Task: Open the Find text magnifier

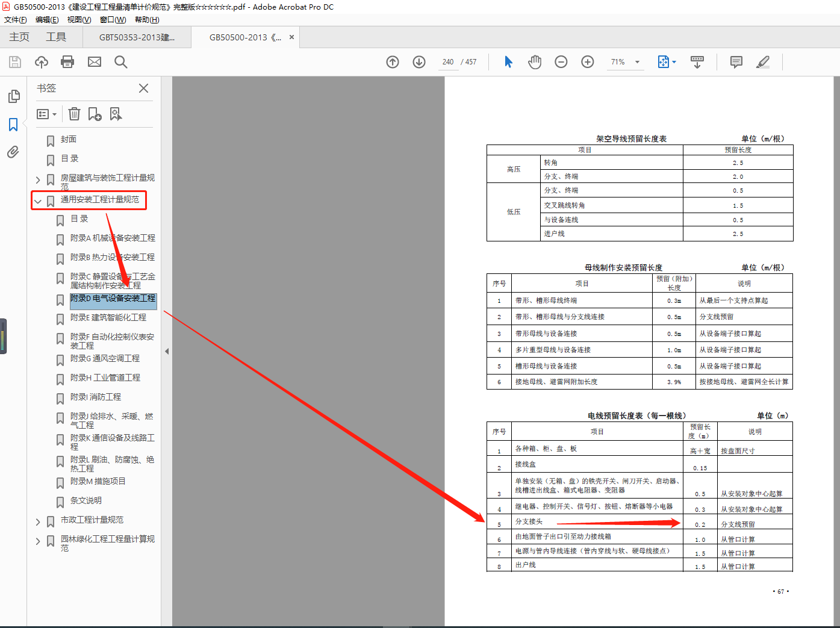Action: pos(121,62)
